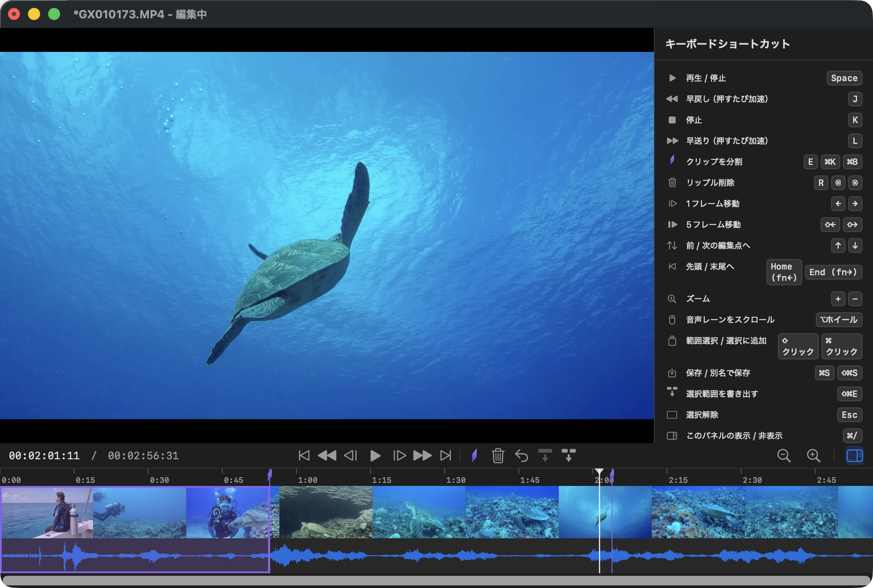Click the ⌘K shortcut badge
This screenshot has height=588, width=873.
[x=830, y=162]
